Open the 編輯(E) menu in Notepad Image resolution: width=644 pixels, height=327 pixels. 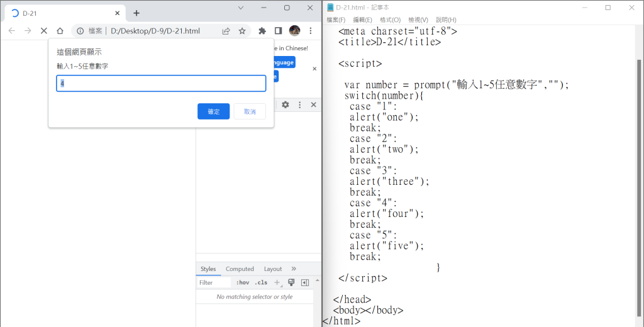362,19
